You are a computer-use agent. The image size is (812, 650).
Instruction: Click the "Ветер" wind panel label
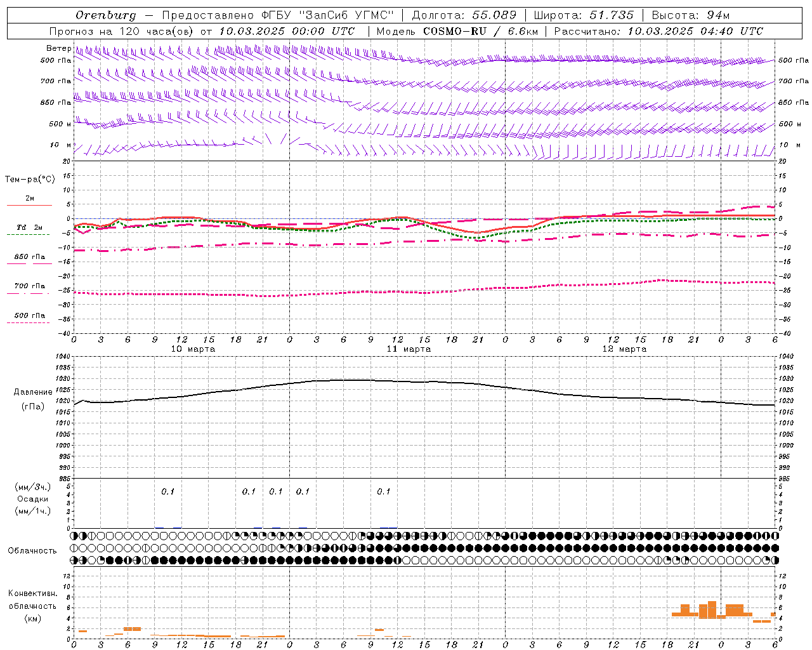(58, 48)
